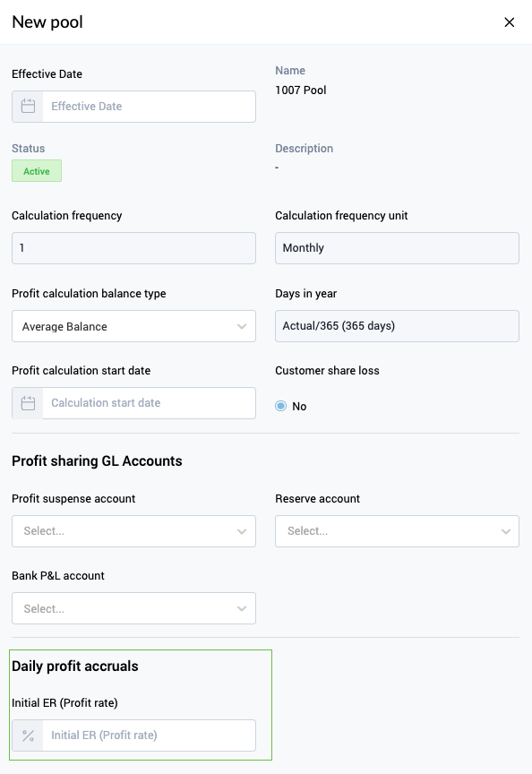The height and width of the screenshot is (774, 532).
Task: Close the New pool panel
Action: [x=510, y=21]
